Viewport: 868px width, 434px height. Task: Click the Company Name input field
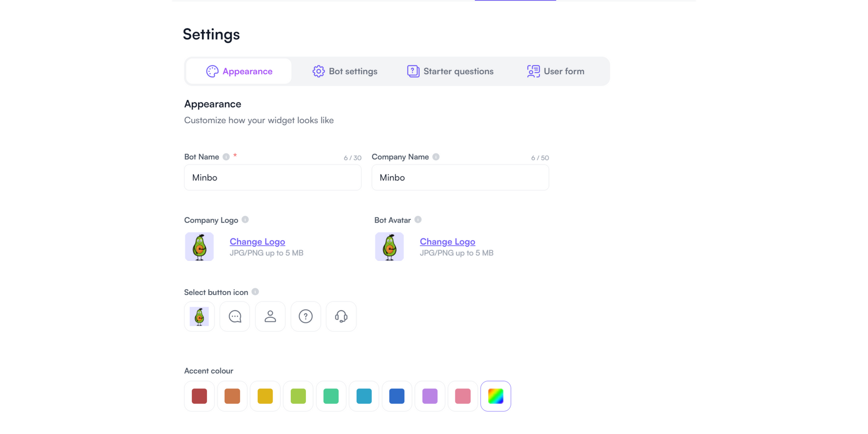(460, 177)
